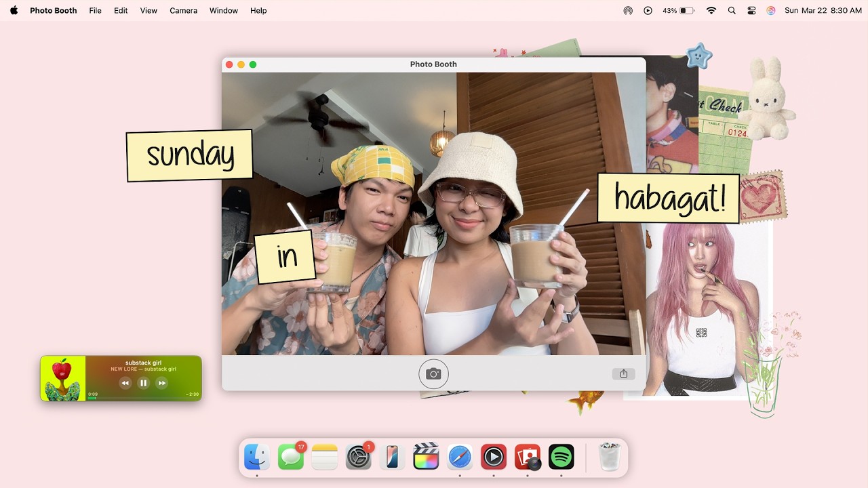Screen dimensions: 868x488
Task: Open AirDrop status icon in menu bar
Action: coord(628,10)
